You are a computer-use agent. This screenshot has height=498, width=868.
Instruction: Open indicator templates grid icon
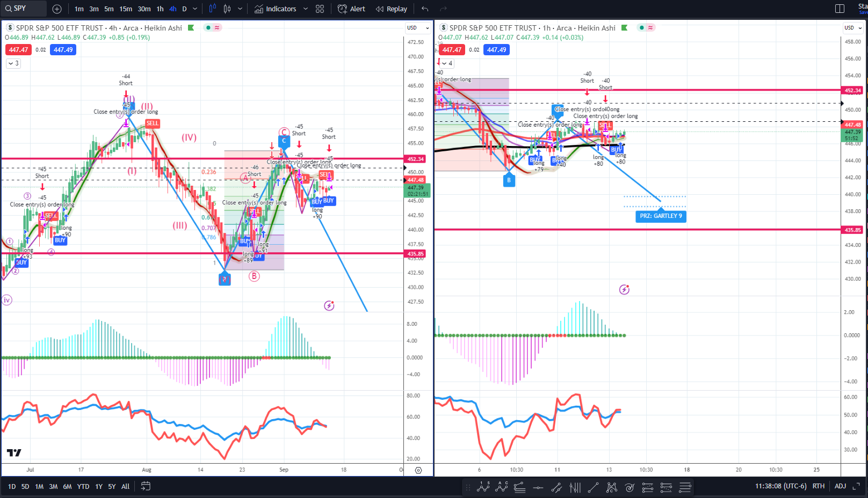point(320,9)
